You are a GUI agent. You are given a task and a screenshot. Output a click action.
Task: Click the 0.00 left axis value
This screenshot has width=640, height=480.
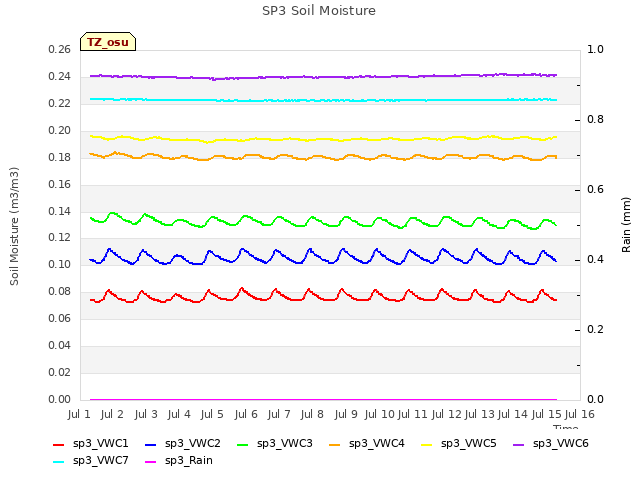click(x=60, y=400)
